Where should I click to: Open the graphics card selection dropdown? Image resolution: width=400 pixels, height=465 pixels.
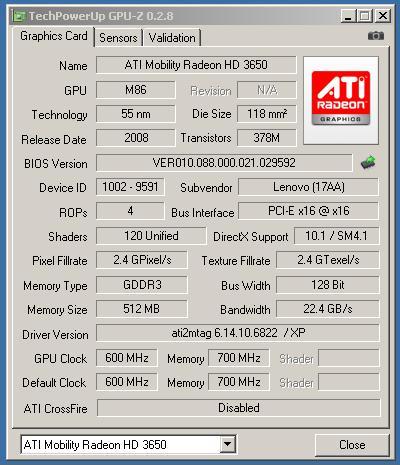227,444
